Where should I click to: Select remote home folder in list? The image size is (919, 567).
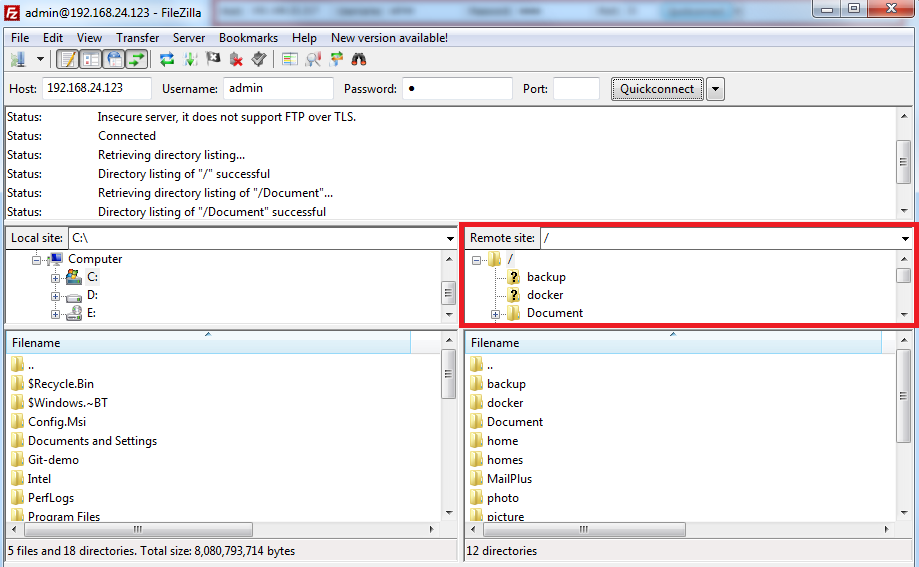coord(502,441)
